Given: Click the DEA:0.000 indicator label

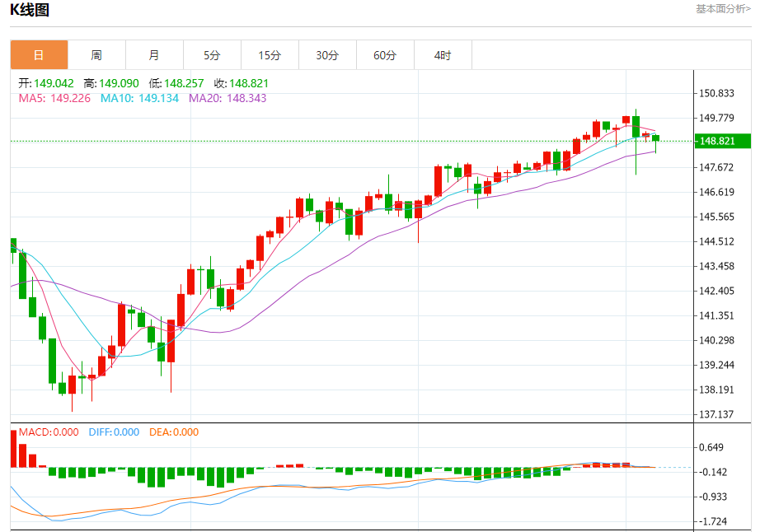Looking at the screenshot, I should [174, 432].
